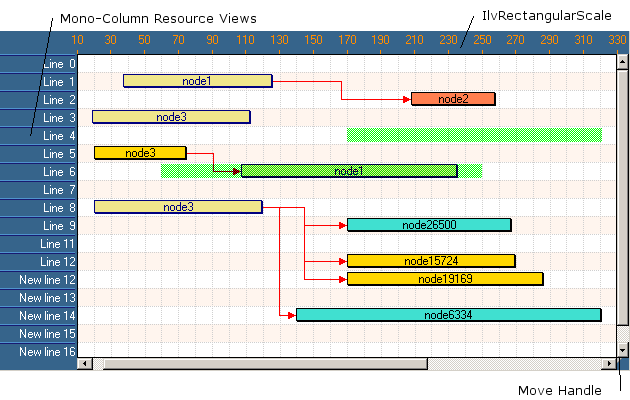This screenshot has height=400, width=630.
Task: Select the turquoise node26500 bar
Action: pos(429,225)
